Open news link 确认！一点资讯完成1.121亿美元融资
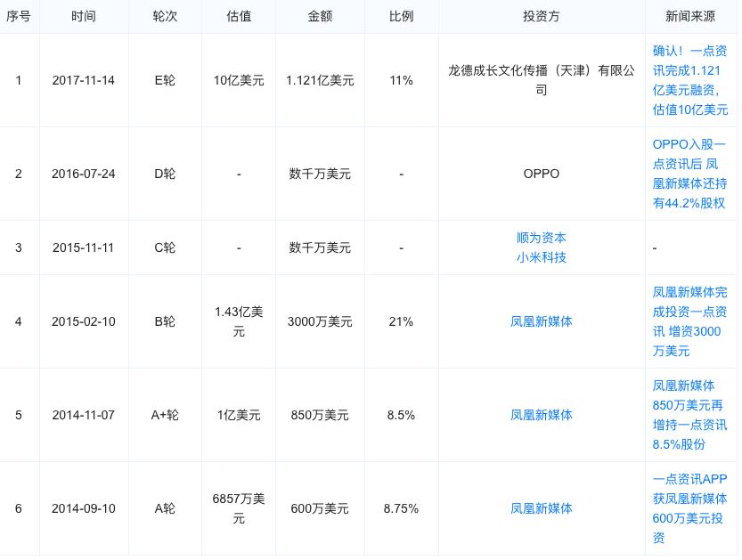 tap(690, 80)
